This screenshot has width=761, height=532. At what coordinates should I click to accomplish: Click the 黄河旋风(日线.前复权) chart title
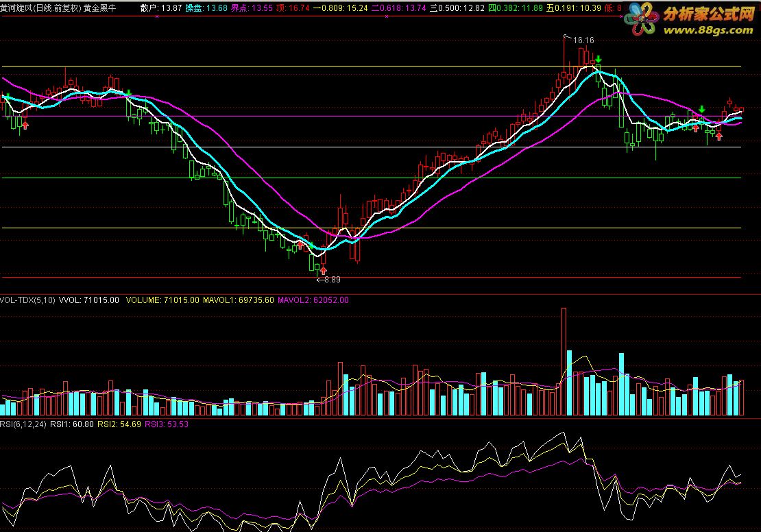[40, 8]
